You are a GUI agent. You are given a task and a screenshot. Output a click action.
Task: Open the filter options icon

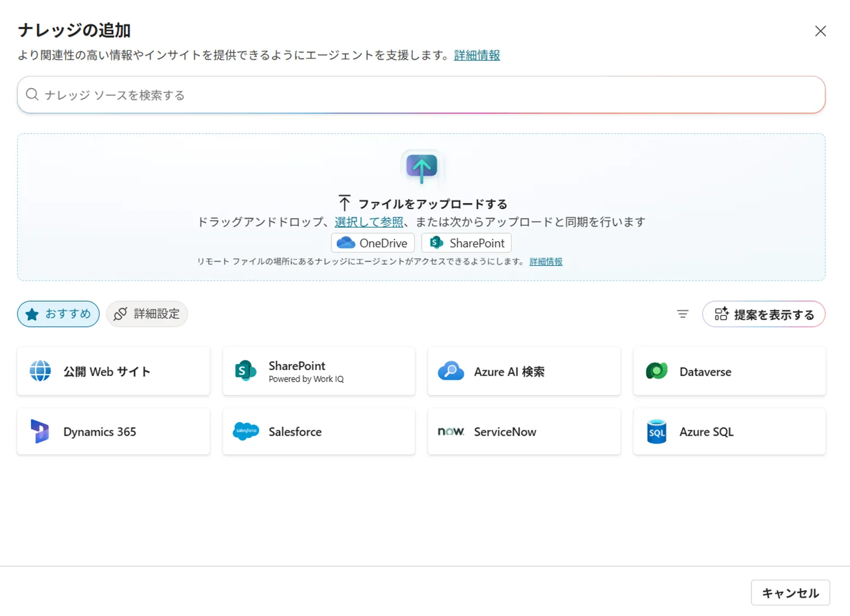(682, 314)
